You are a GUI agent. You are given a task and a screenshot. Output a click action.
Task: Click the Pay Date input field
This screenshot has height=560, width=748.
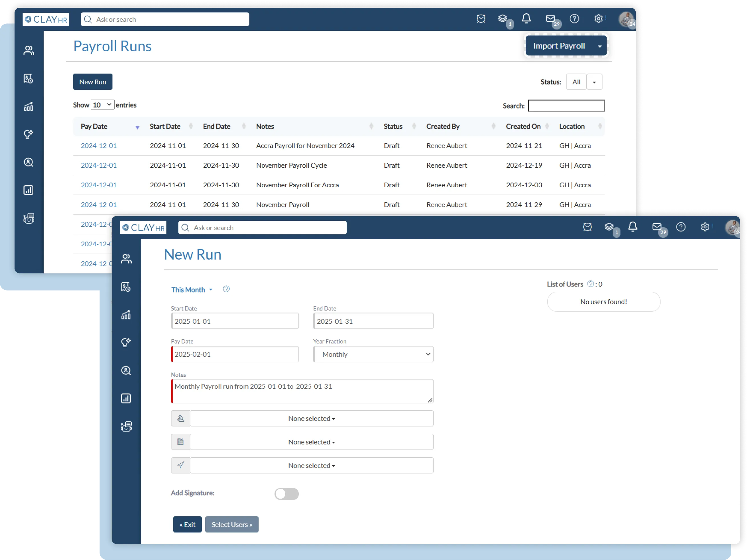pos(235,354)
